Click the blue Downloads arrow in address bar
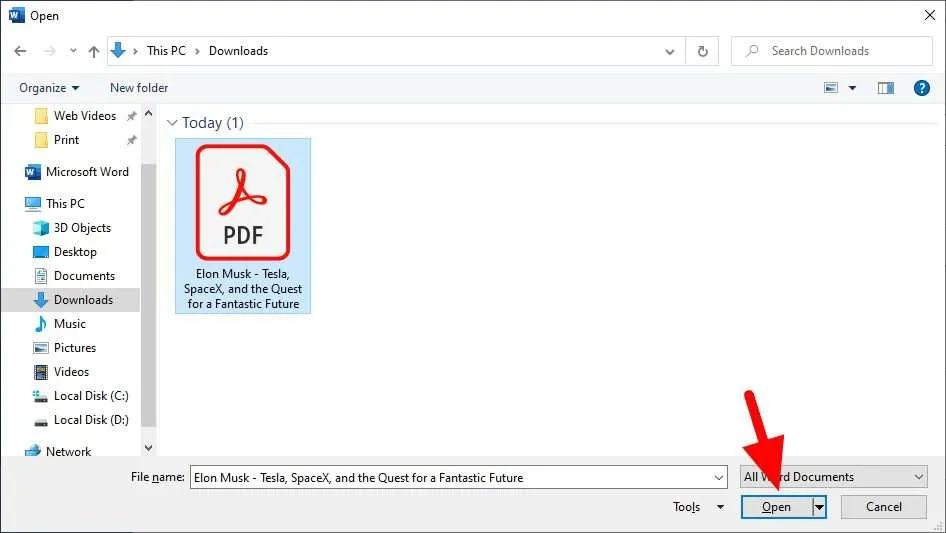946x533 pixels. 118,51
